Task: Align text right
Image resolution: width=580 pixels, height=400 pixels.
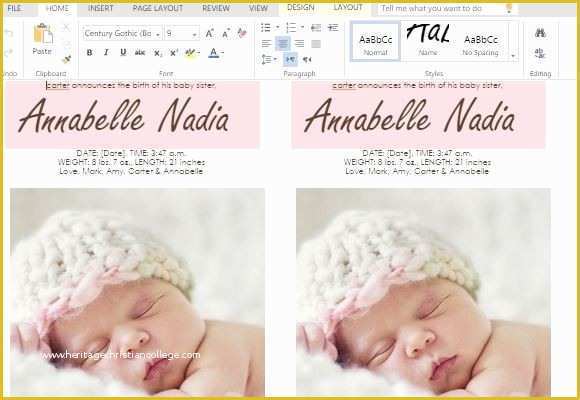Action: pos(299,44)
